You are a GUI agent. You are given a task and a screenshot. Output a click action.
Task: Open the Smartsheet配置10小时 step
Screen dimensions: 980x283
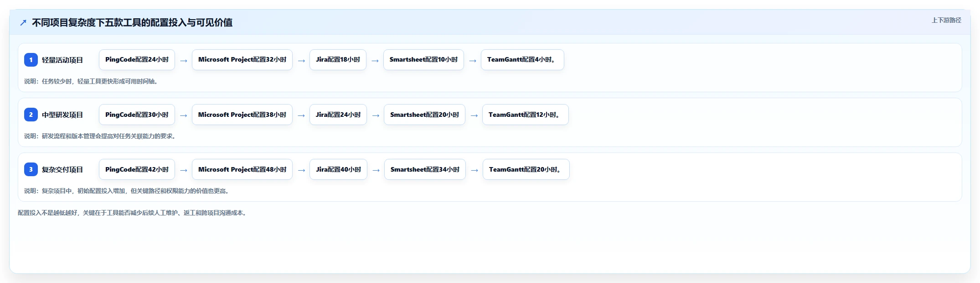point(423,60)
